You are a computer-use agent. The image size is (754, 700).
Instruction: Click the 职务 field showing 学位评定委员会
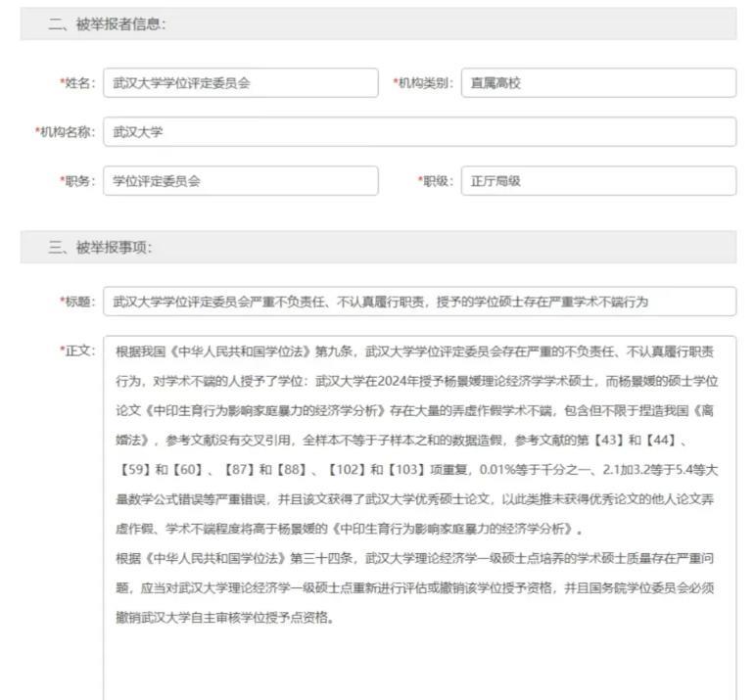[x=241, y=181]
